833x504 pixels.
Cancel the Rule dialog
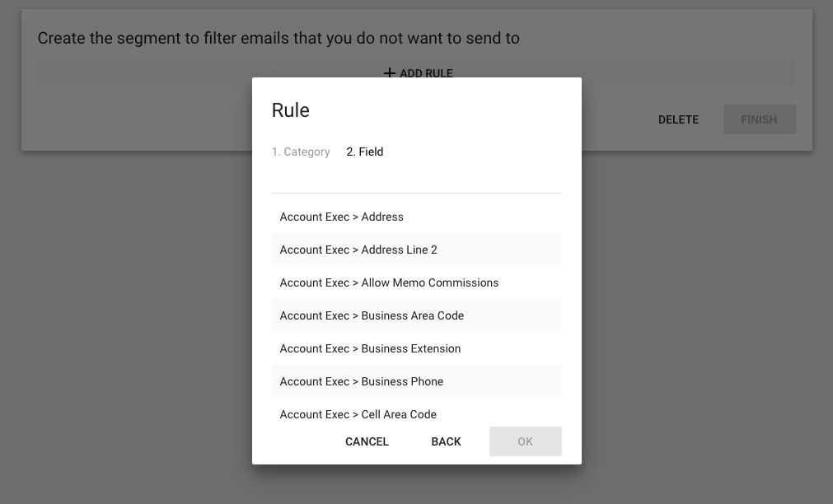click(x=367, y=441)
